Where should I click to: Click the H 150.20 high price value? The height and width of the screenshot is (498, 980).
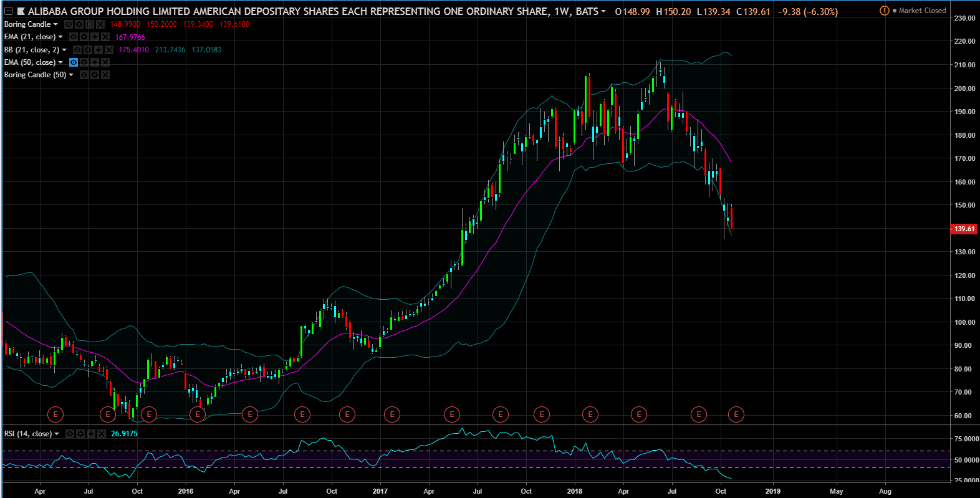click(673, 11)
